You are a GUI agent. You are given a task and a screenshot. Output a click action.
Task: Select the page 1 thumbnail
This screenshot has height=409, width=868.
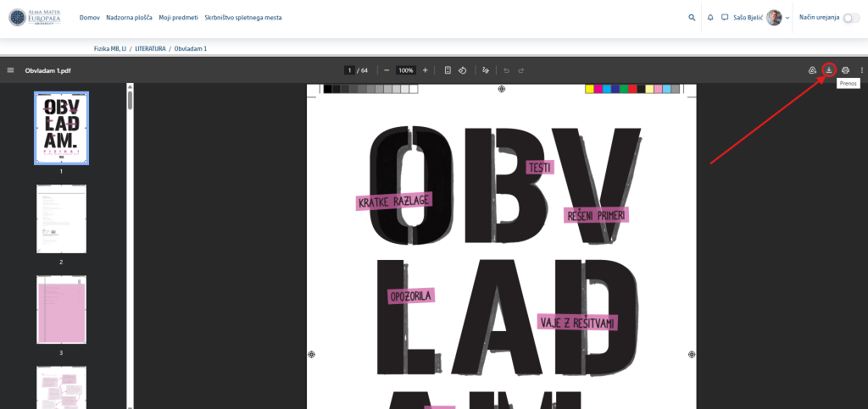[x=61, y=128]
